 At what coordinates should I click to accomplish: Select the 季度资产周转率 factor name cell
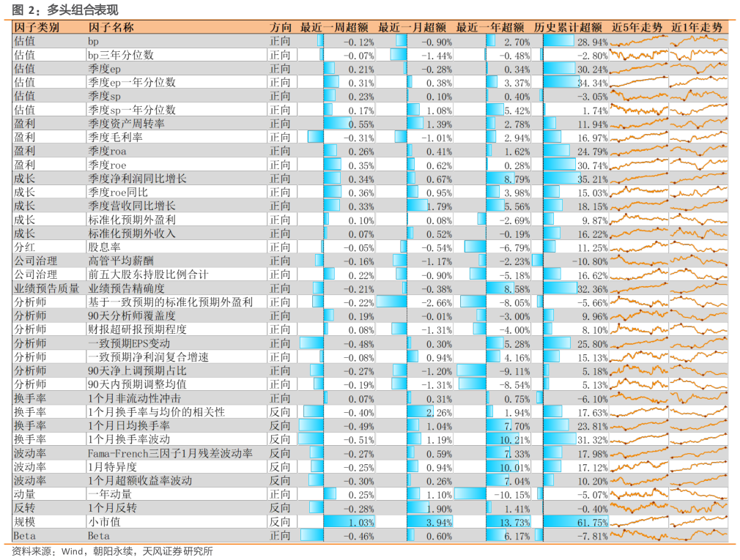click(126, 124)
